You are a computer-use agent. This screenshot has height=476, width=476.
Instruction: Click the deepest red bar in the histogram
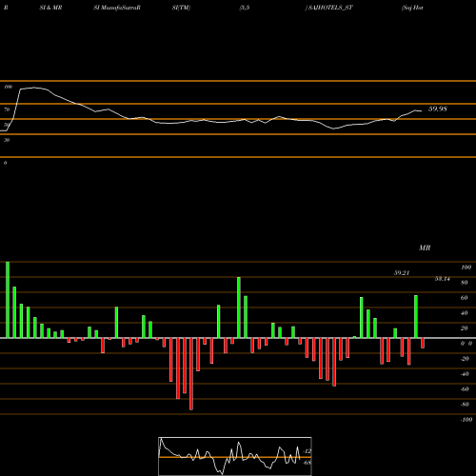click(x=191, y=374)
